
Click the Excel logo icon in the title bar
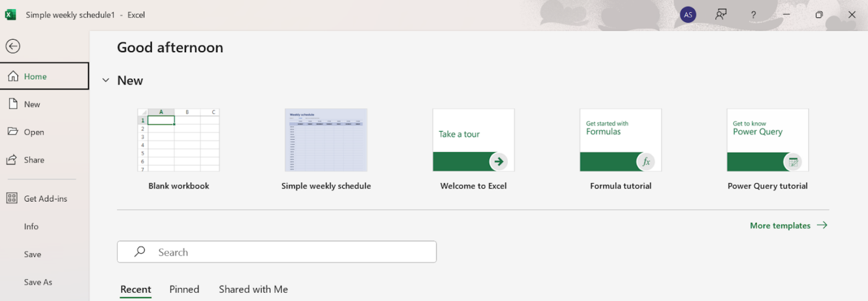click(11, 15)
